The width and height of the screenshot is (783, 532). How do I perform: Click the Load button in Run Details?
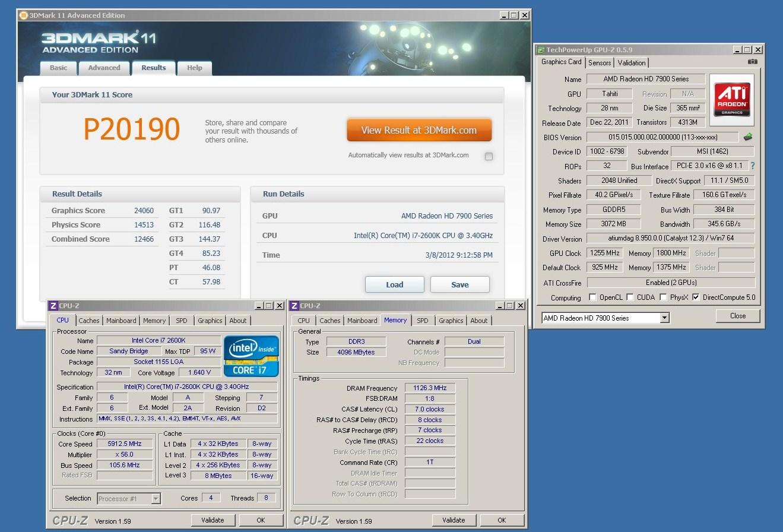(395, 284)
